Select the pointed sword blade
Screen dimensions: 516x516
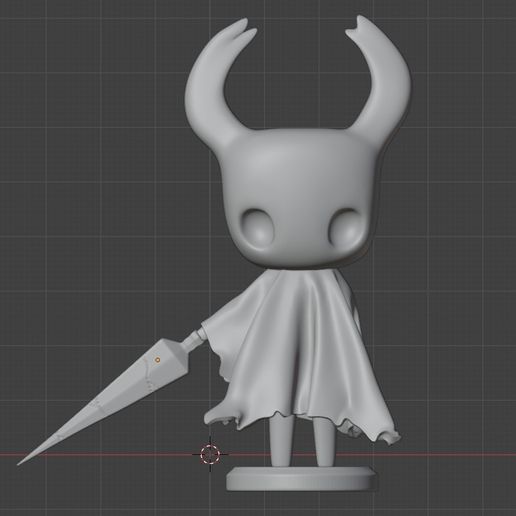coord(104,401)
